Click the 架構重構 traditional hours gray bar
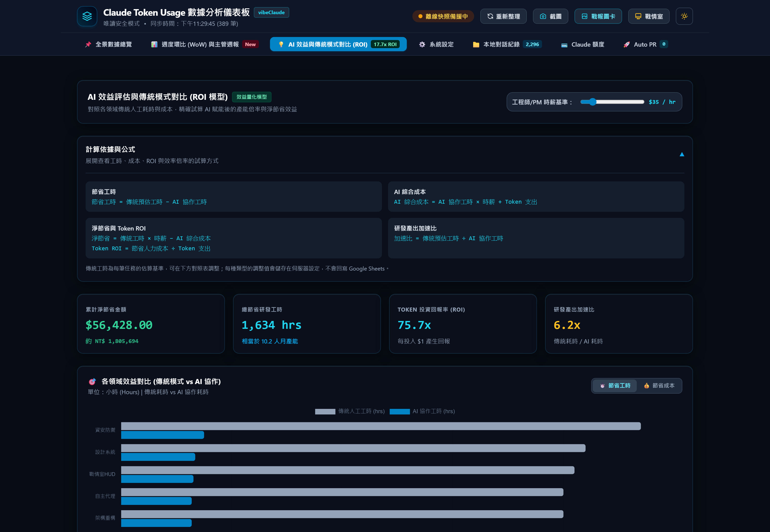The image size is (770, 532). [342, 514]
